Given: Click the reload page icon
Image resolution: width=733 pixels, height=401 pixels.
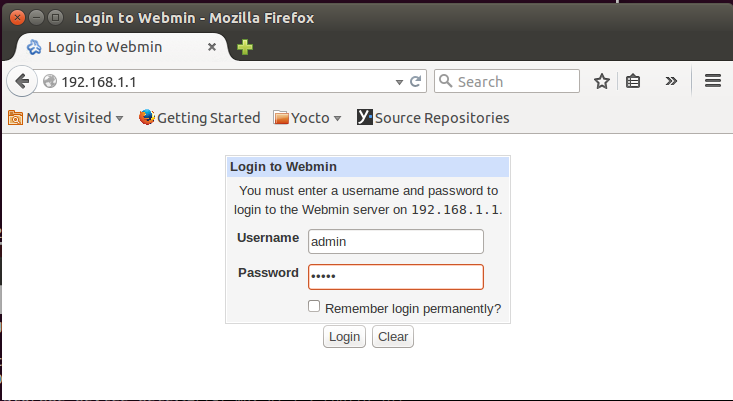Looking at the screenshot, I should [x=416, y=82].
